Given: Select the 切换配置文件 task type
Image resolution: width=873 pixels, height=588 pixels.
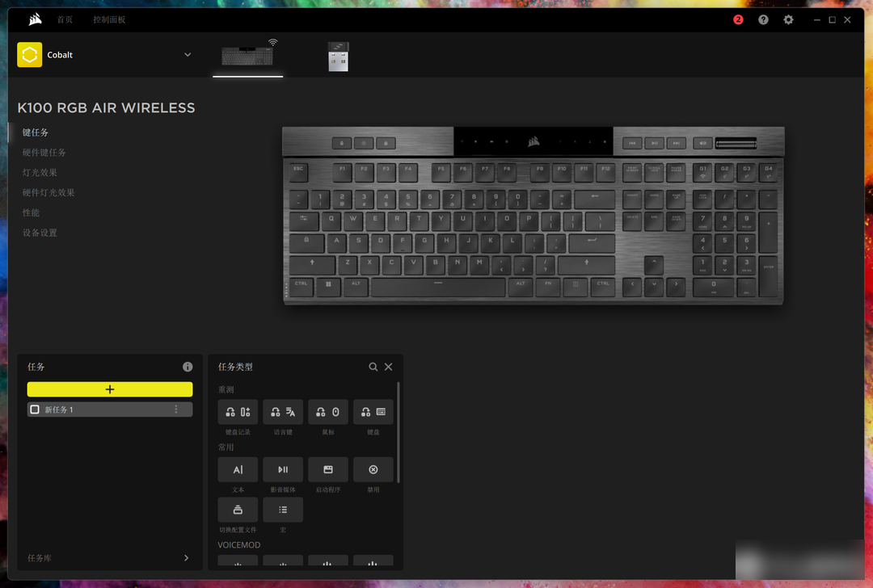Looking at the screenshot, I should (x=238, y=510).
